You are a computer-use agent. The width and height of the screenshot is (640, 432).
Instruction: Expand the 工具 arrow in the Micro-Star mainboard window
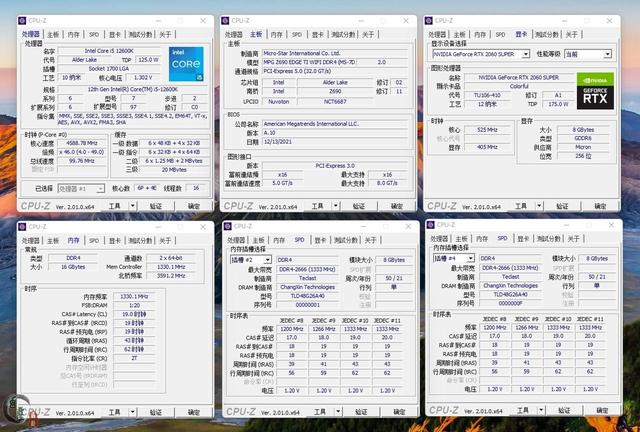coord(336,206)
